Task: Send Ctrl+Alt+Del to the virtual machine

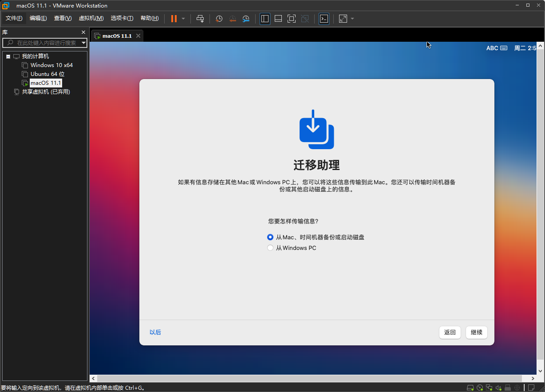Action: 200,19
